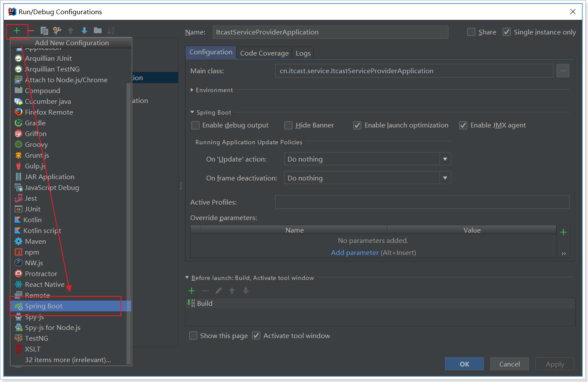This screenshot has width=588, height=382.
Task: Collapse the Spring Boot section
Action: point(192,112)
